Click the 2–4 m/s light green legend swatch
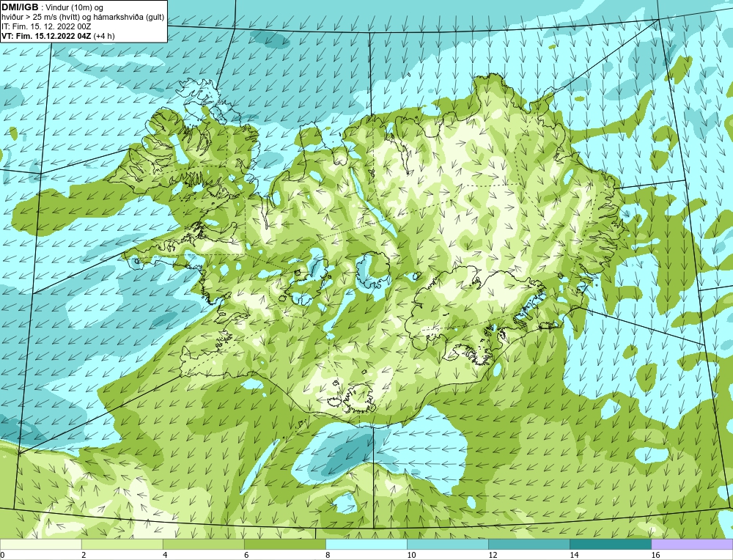 (x=122, y=544)
